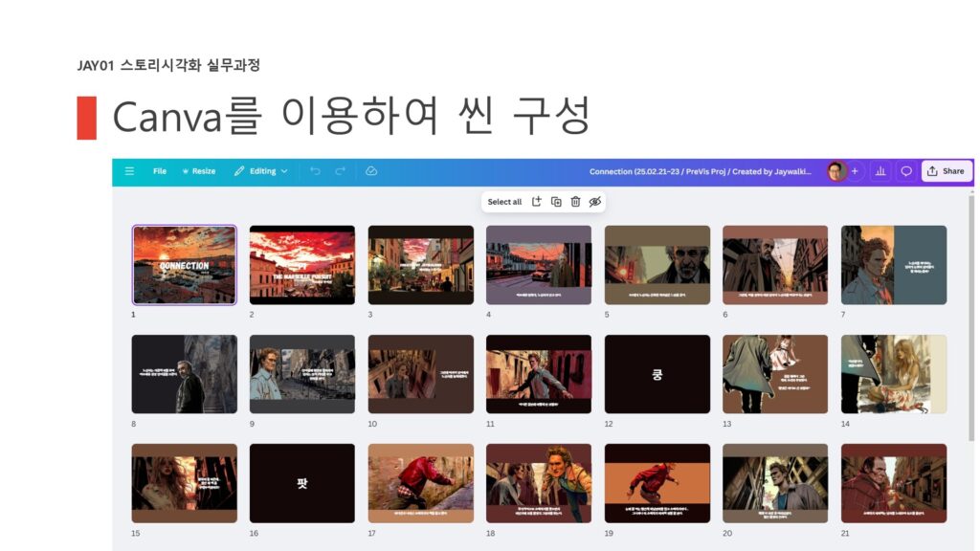
Task: Choose page 19 thumbnail
Action: pos(657,483)
